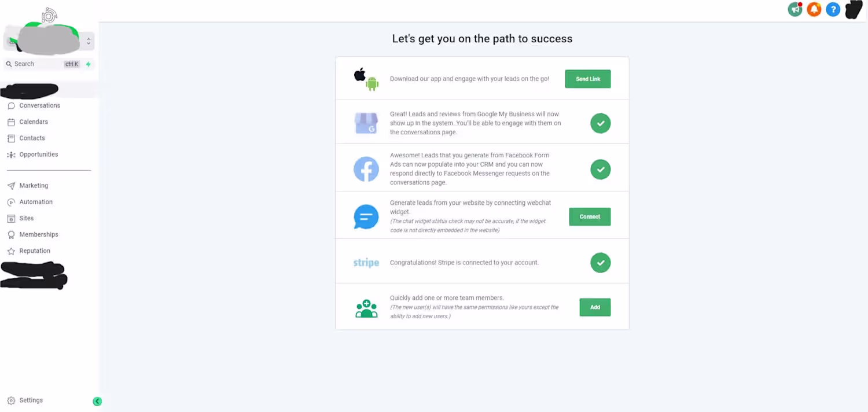This screenshot has height=412, width=868.
Task: Open the orange notifications bell
Action: [814, 9]
